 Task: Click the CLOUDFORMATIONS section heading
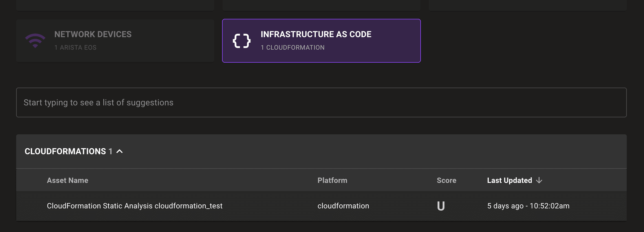(x=65, y=151)
